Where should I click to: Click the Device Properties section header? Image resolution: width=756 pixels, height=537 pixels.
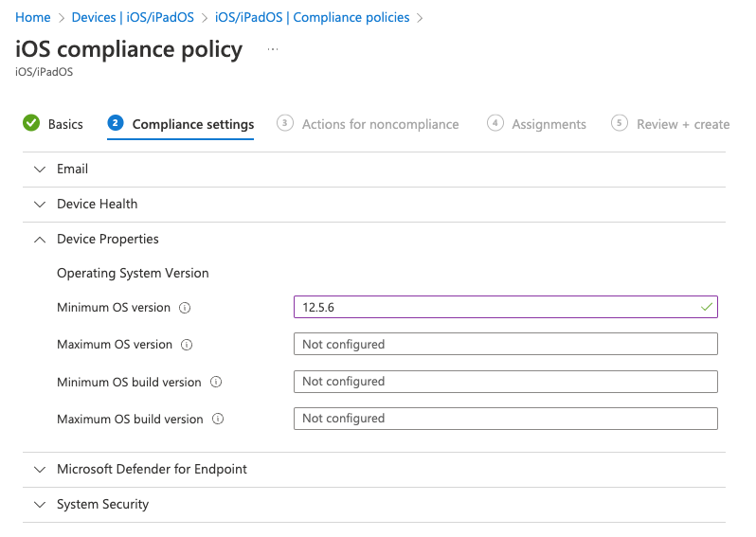[x=374, y=239]
